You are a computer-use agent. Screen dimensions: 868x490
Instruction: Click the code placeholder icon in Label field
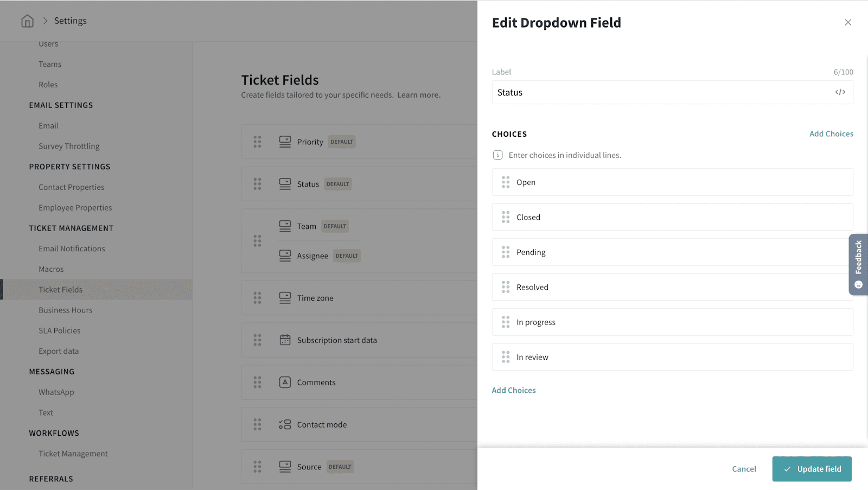[840, 92]
